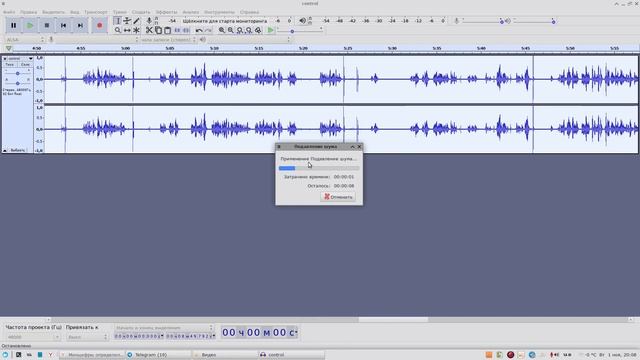Adjust the track pan slider
The width and height of the screenshot is (640, 360).
coord(18,83)
